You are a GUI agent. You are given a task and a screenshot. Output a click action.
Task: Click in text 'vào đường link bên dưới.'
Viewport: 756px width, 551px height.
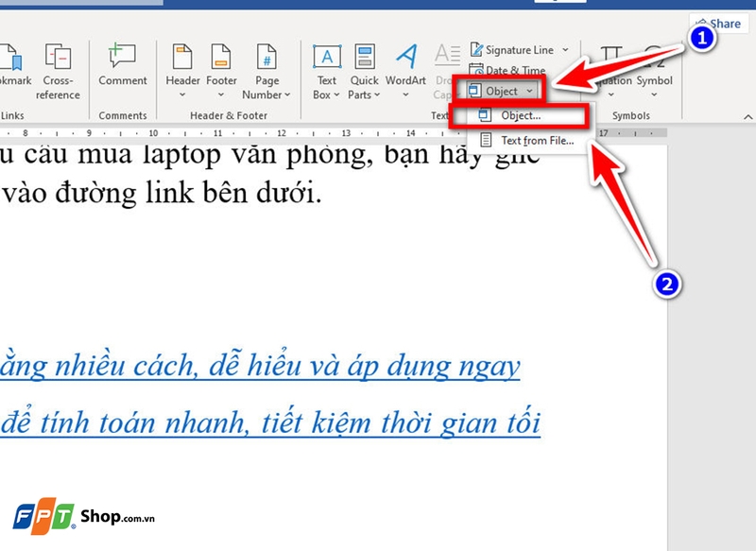point(161,193)
